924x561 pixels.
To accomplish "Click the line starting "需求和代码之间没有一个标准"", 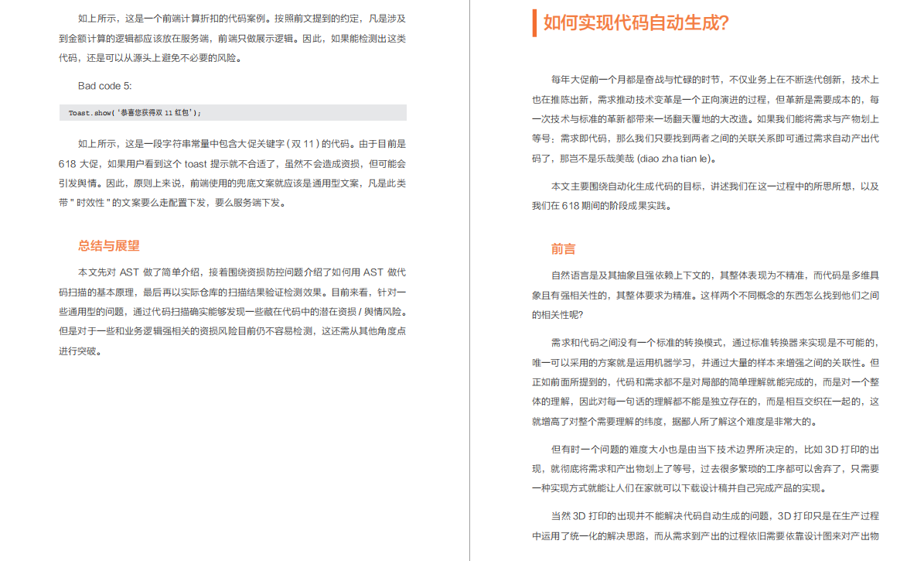I will coord(714,343).
